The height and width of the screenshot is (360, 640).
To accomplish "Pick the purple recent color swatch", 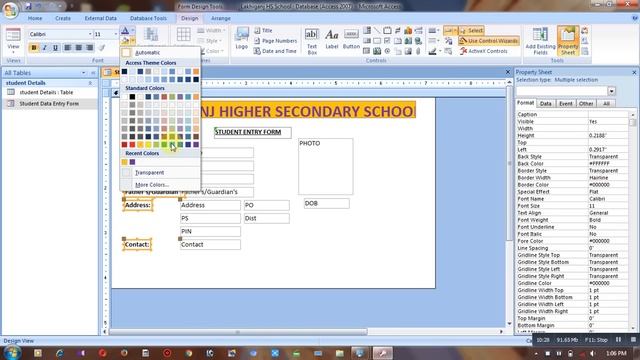I will point(132,162).
